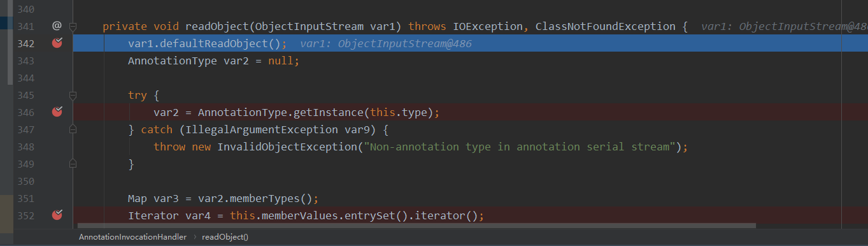Click the end-of-fold marker on line 349
Viewport: 868px width, 246px height.
(73, 164)
